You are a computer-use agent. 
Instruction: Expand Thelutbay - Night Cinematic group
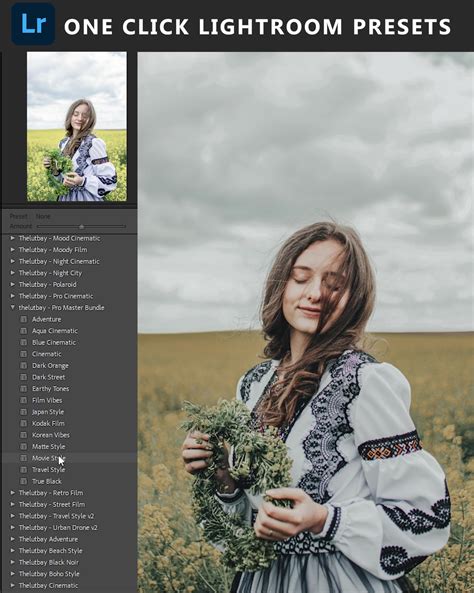tap(12, 261)
